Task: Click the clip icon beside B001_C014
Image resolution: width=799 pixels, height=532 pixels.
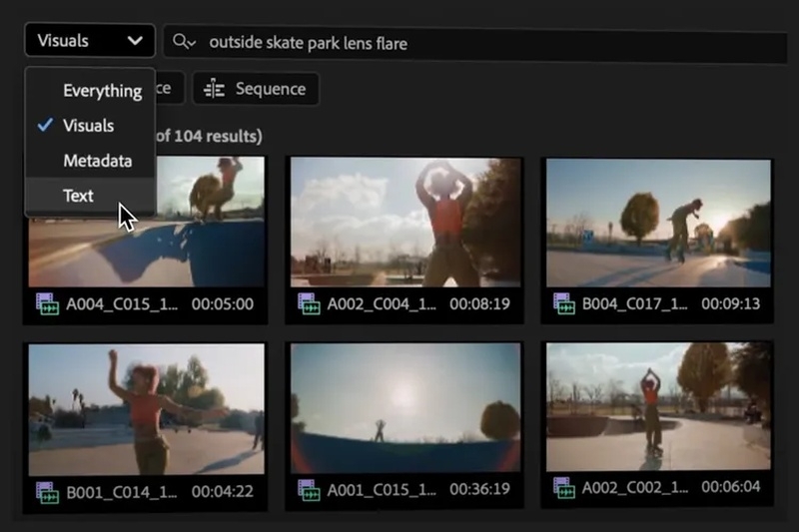Action: click(47, 491)
